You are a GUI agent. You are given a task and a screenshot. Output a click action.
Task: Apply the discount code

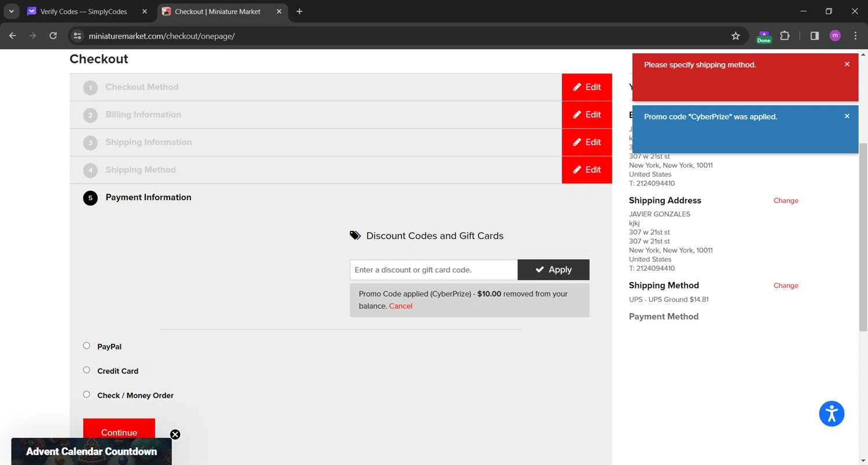(x=553, y=270)
